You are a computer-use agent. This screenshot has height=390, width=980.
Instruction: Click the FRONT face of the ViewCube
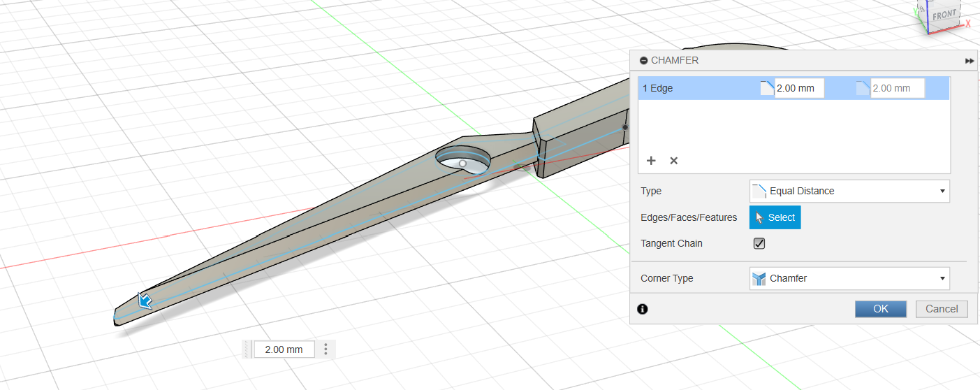click(x=944, y=14)
